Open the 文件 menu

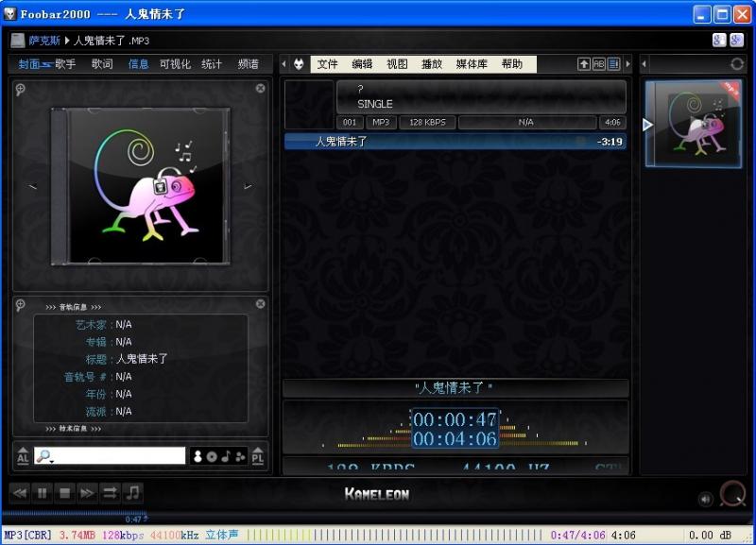click(327, 64)
